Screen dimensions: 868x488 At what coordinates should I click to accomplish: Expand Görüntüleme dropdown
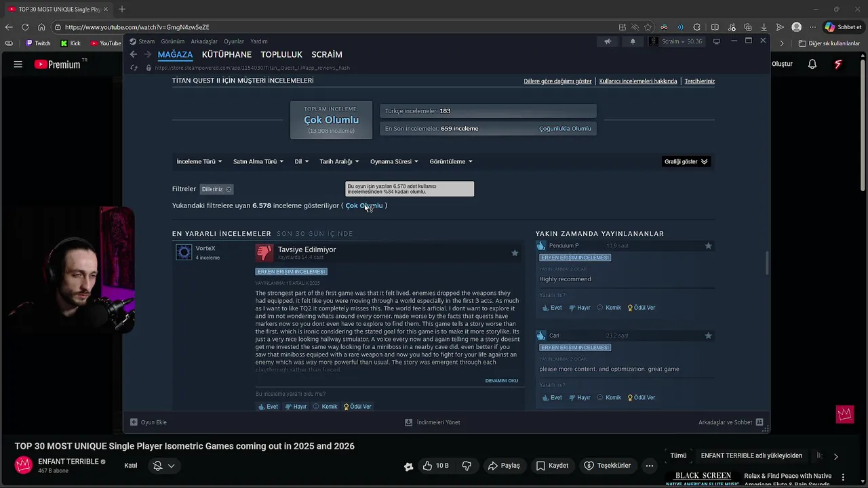click(x=451, y=161)
